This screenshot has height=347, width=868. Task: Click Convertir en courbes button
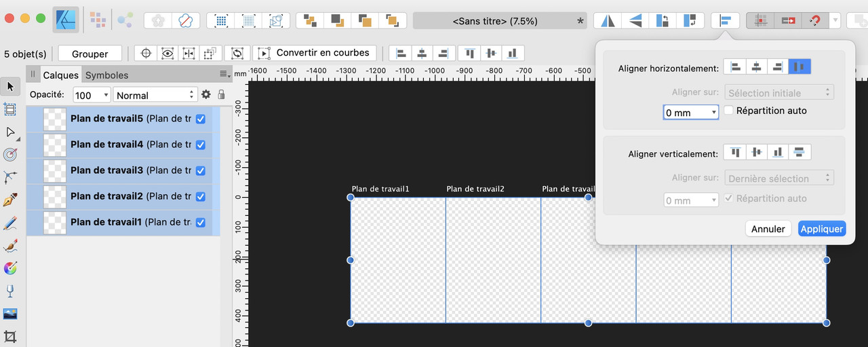[x=315, y=53]
